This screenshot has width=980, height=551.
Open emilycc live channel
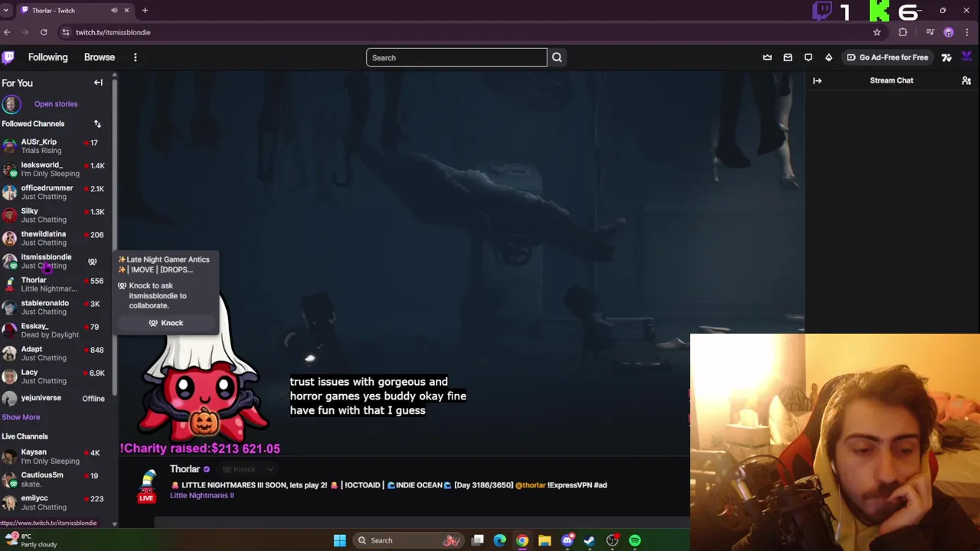pos(56,502)
